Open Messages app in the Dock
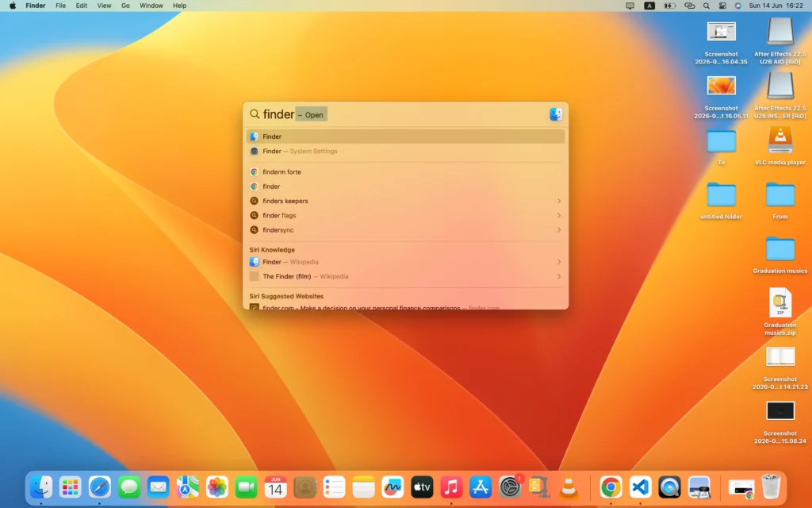 coord(129,487)
